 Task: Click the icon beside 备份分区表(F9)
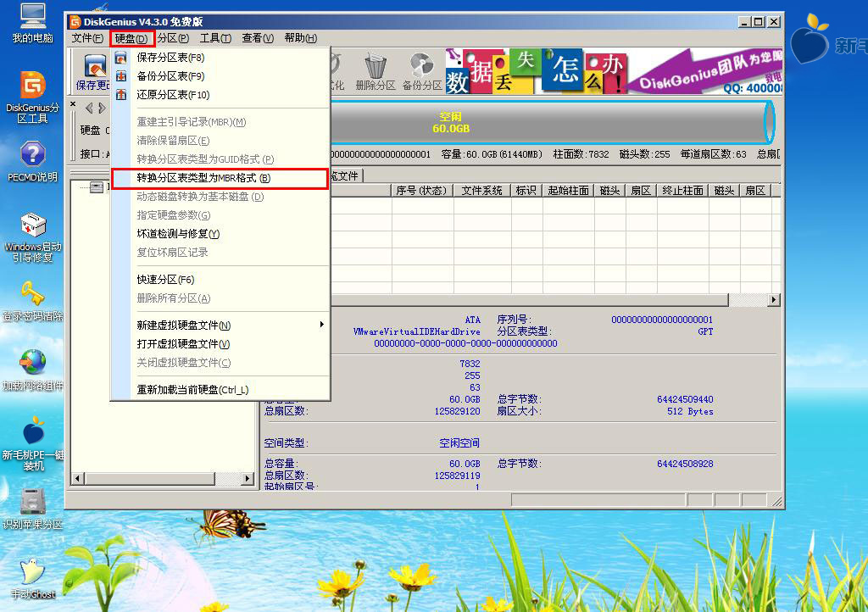tap(120, 75)
